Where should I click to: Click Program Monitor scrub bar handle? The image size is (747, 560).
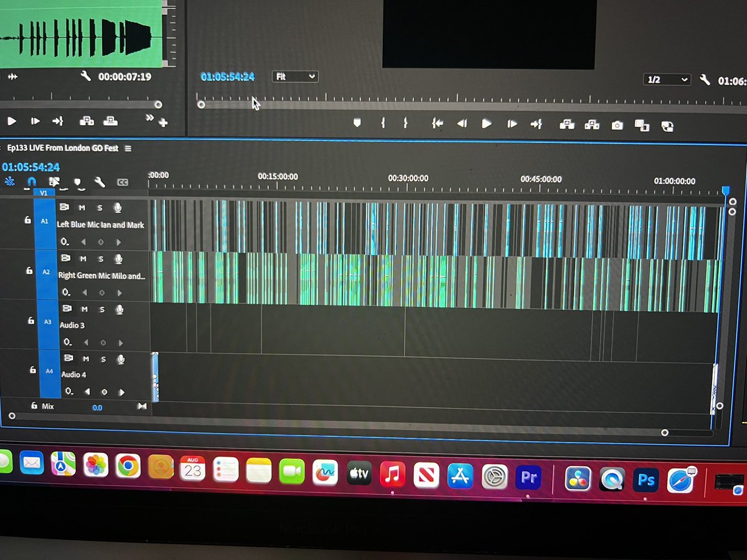(x=201, y=105)
